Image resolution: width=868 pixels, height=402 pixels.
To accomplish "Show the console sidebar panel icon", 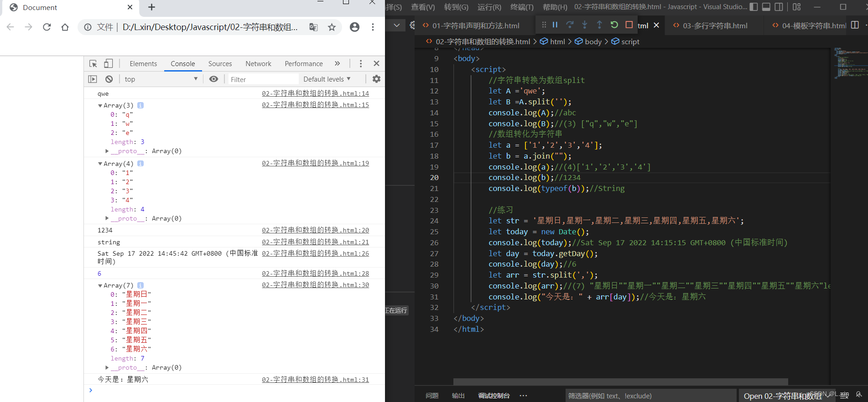I will click(93, 79).
